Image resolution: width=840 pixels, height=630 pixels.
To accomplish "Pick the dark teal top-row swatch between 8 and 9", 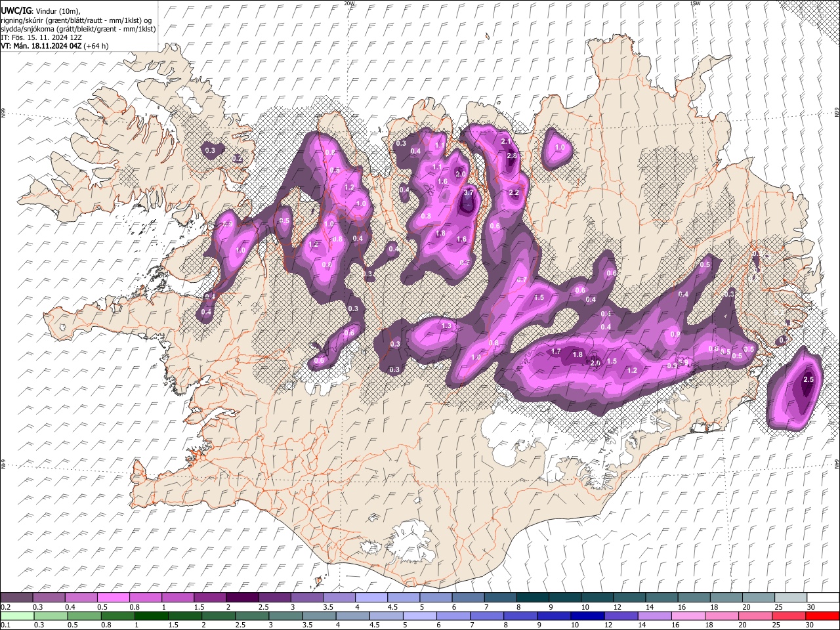I will [x=533, y=598].
